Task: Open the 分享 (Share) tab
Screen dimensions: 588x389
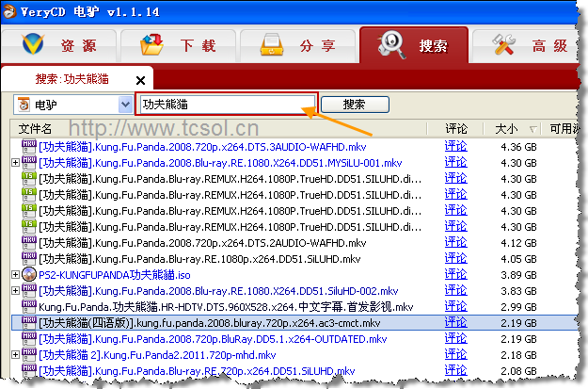Action: pos(297,46)
